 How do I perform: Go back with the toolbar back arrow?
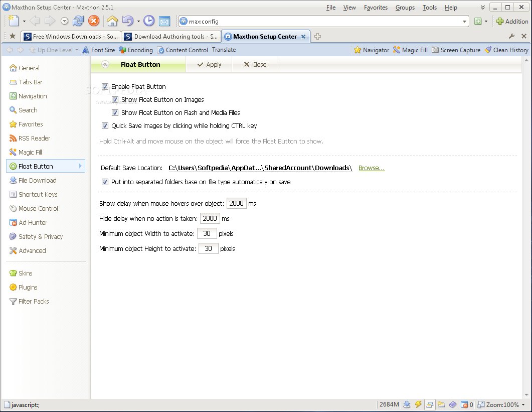point(35,21)
